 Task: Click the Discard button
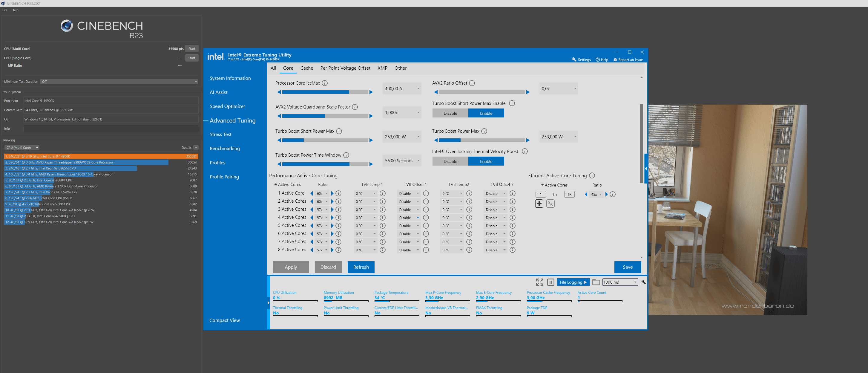click(328, 267)
